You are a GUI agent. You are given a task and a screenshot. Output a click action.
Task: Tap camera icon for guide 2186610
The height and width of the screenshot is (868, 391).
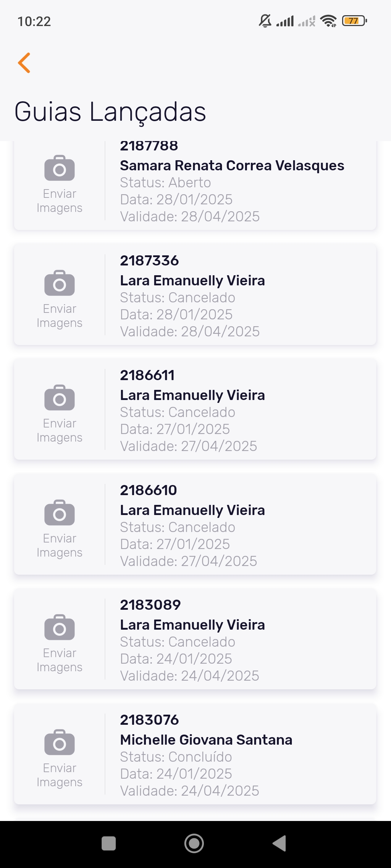(60, 513)
